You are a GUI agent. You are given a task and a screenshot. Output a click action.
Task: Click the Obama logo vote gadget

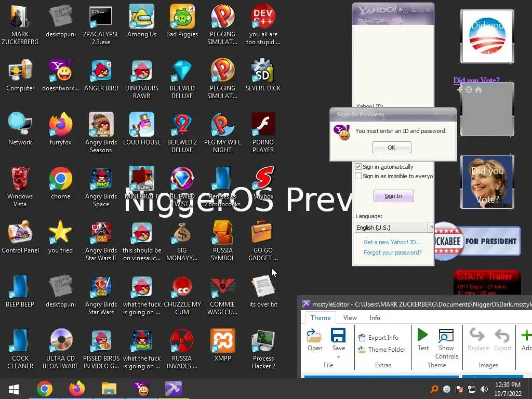487,36
